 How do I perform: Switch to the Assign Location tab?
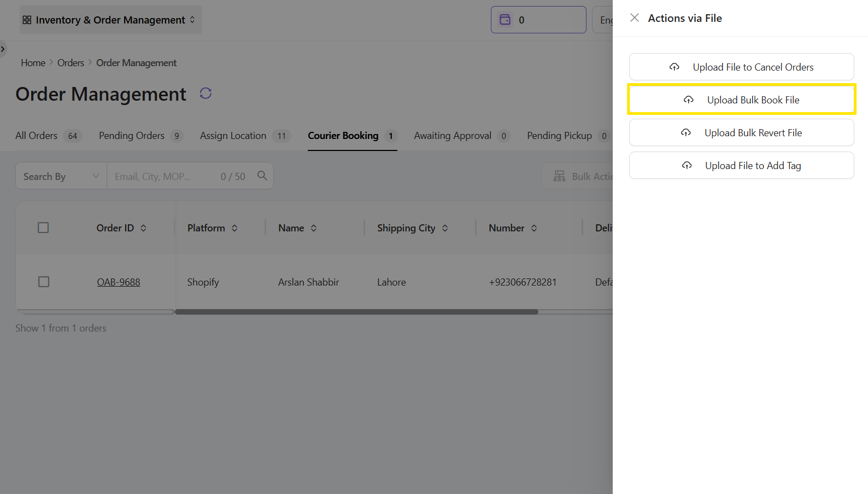(x=233, y=136)
